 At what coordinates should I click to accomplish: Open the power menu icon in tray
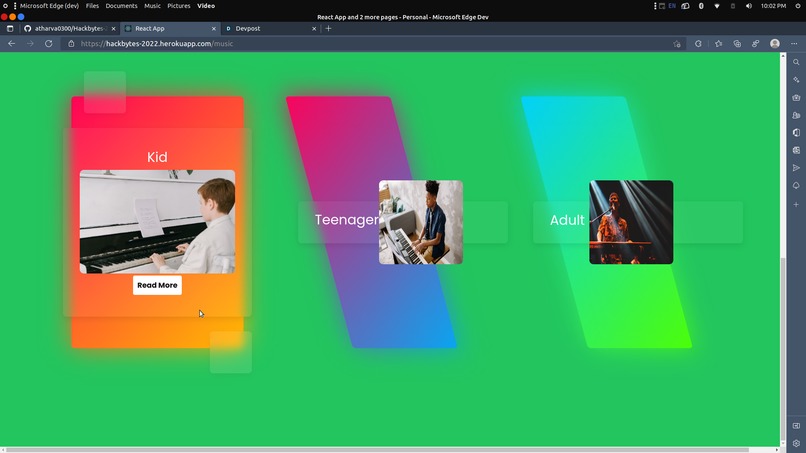click(798, 6)
